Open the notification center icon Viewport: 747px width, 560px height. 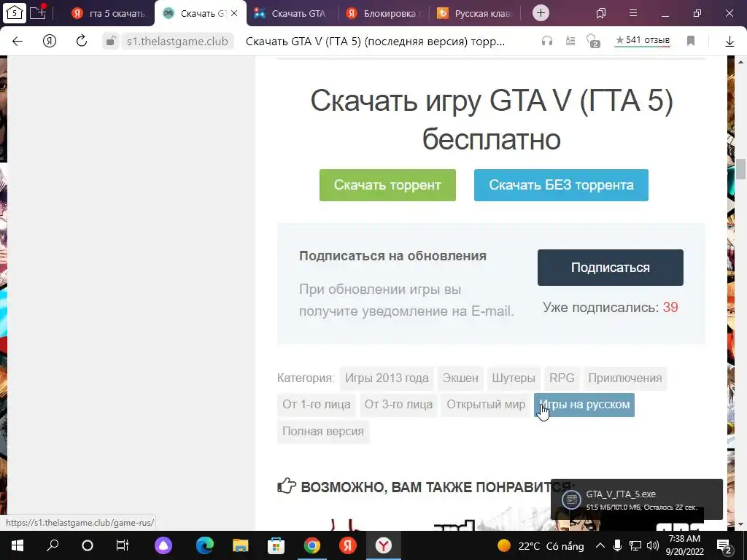(724, 545)
